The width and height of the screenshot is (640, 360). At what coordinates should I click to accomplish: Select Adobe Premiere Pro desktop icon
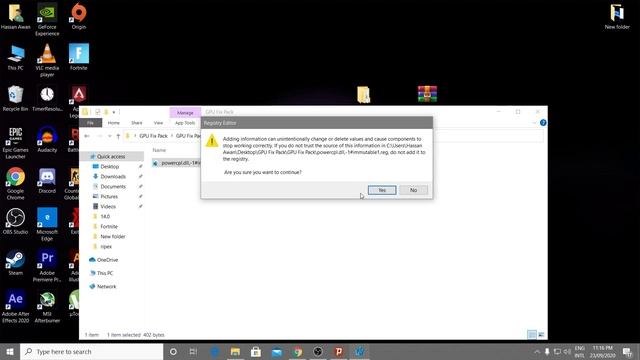coord(47,266)
